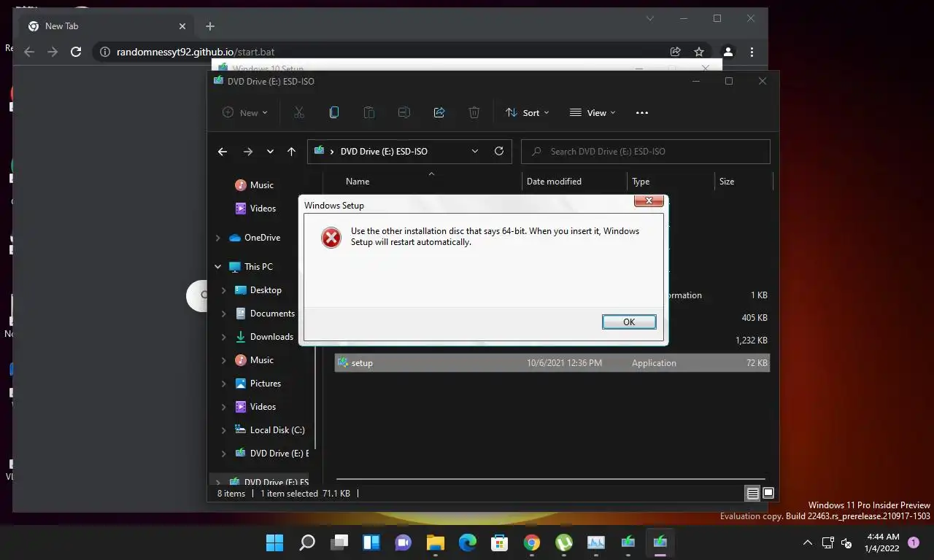934x560 pixels.
Task: Open taskbar Search
Action: point(307,542)
